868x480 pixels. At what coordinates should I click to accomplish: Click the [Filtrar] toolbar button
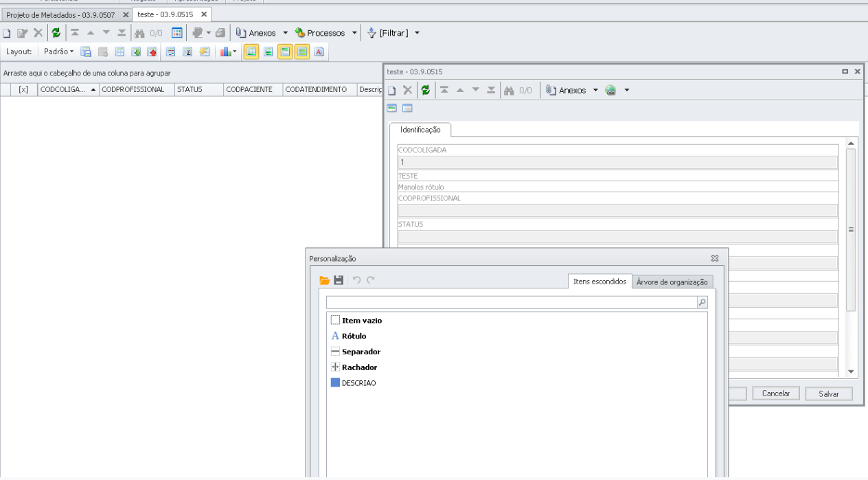[x=388, y=33]
